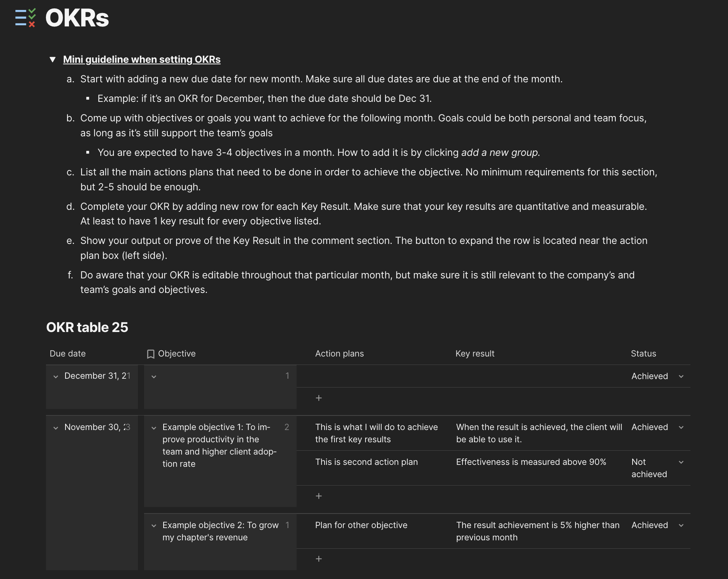This screenshot has width=728, height=579.
Task: Collapse the empty objective group under December
Action: tap(154, 376)
